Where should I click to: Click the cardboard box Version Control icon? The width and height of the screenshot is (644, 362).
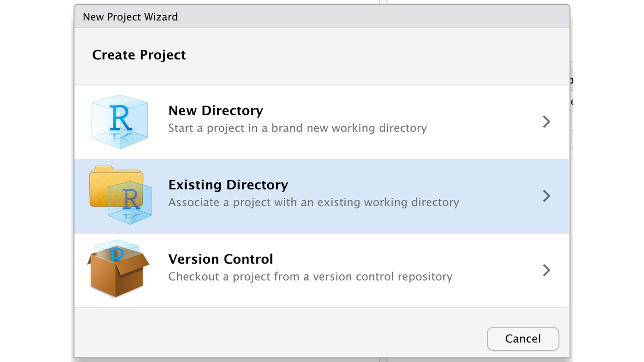[x=118, y=268]
